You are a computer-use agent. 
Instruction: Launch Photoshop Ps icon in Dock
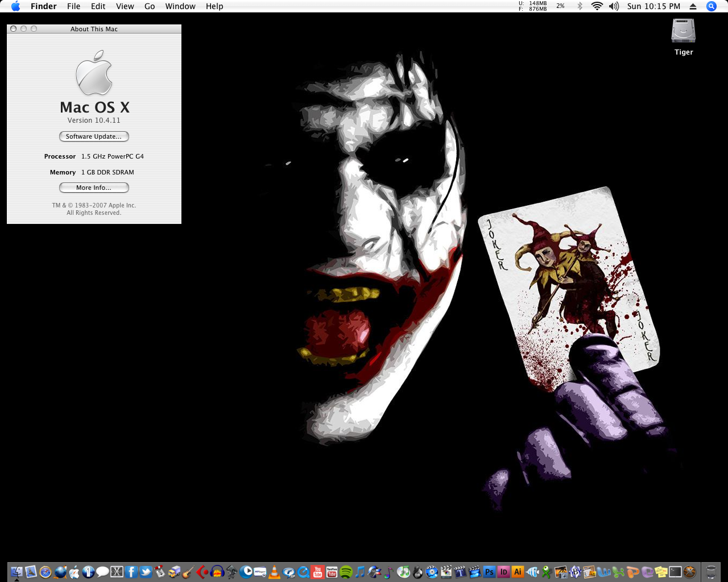point(489,572)
